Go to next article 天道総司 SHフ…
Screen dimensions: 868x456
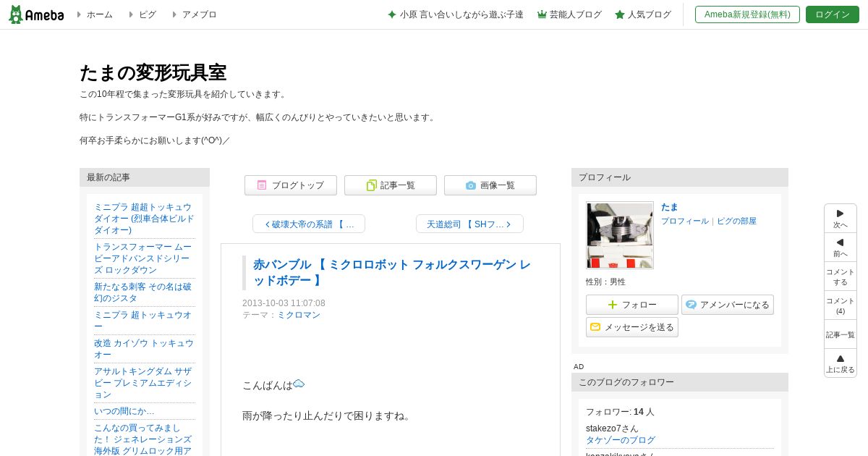click(x=469, y=224)
